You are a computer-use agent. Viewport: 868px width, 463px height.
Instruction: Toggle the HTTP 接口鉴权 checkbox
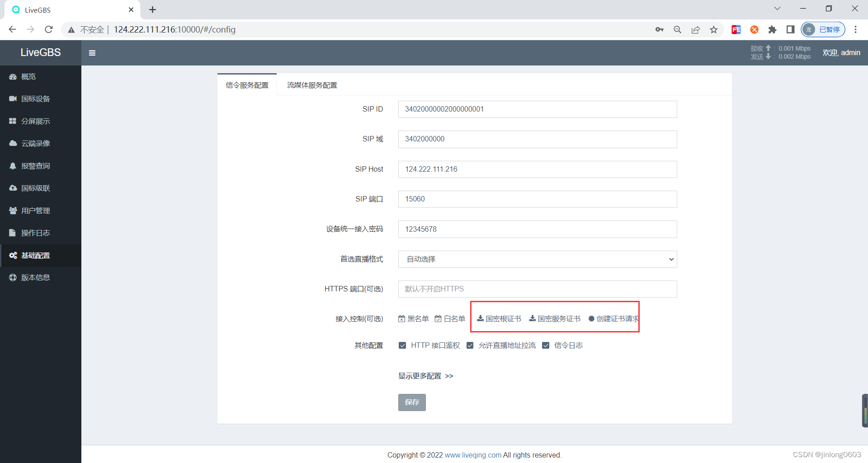(402, 346)
